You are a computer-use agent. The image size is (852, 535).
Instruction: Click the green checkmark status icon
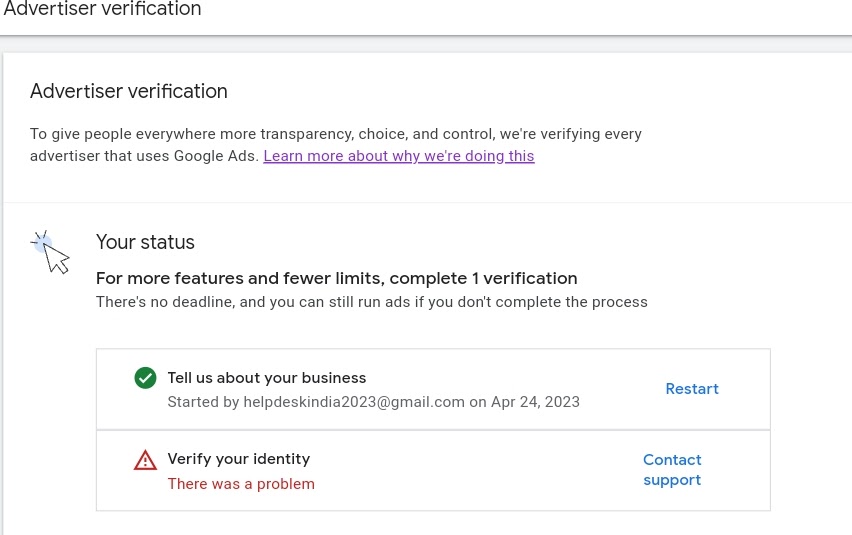pyautogui.click(x=145, y=378)
